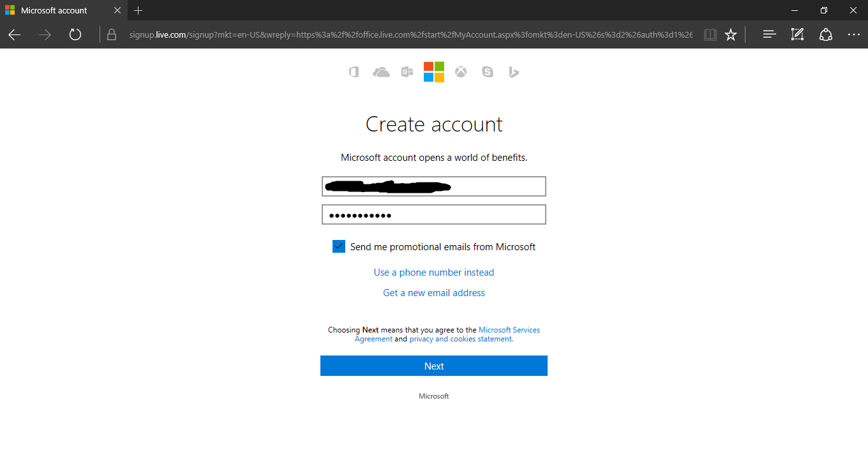The image size is (868, 471).
Task: Go back with the browser back arrow
Action: 15,34
